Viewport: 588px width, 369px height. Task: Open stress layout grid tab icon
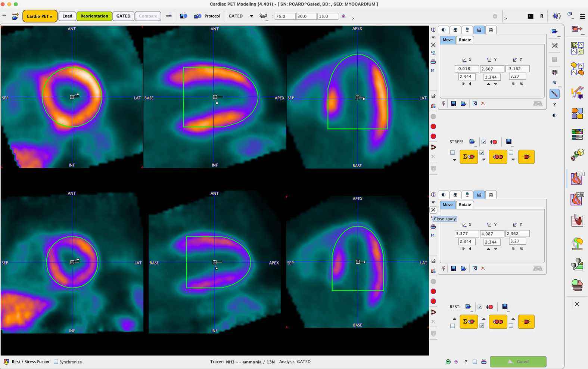click(455, 30)
